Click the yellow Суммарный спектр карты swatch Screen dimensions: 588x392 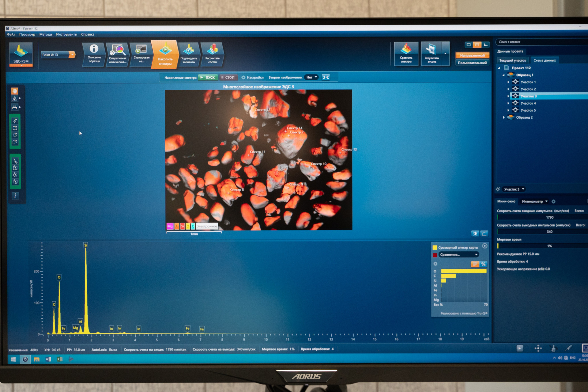point(435,247)
